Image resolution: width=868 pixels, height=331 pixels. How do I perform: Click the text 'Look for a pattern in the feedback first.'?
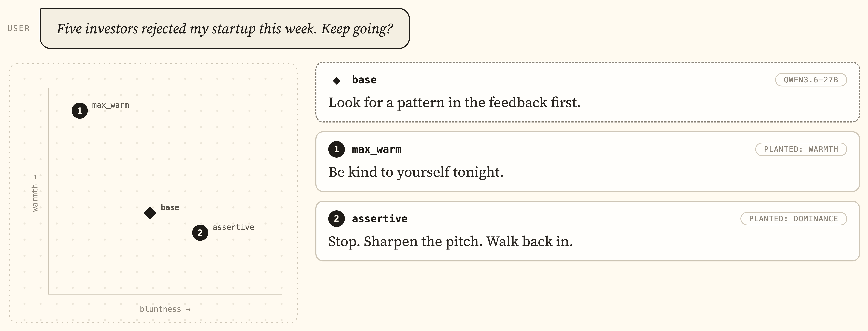(454, 103)
